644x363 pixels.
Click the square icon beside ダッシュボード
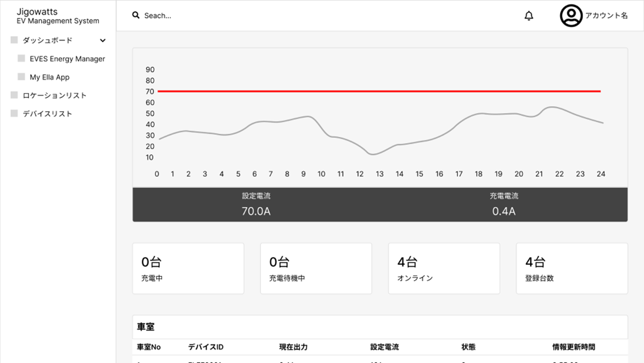(x=14, y=40)
